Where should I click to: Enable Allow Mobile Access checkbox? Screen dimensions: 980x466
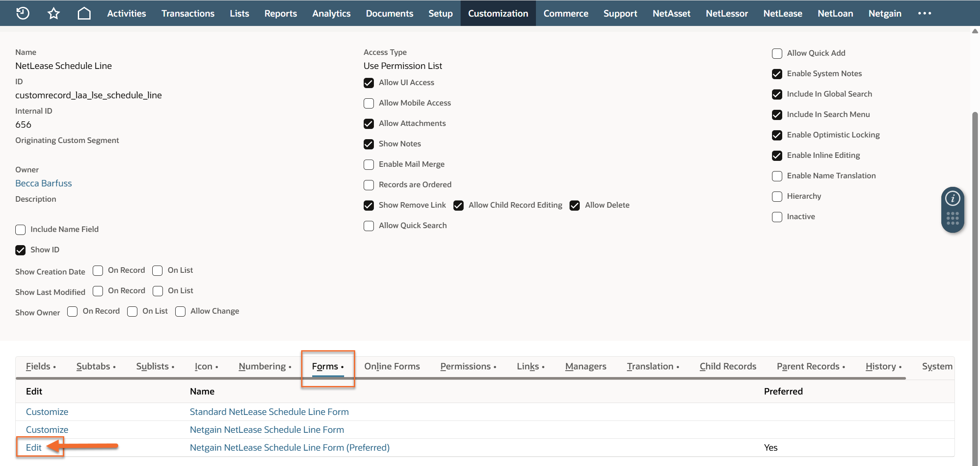pyautogui.click(x=369, y=103)
